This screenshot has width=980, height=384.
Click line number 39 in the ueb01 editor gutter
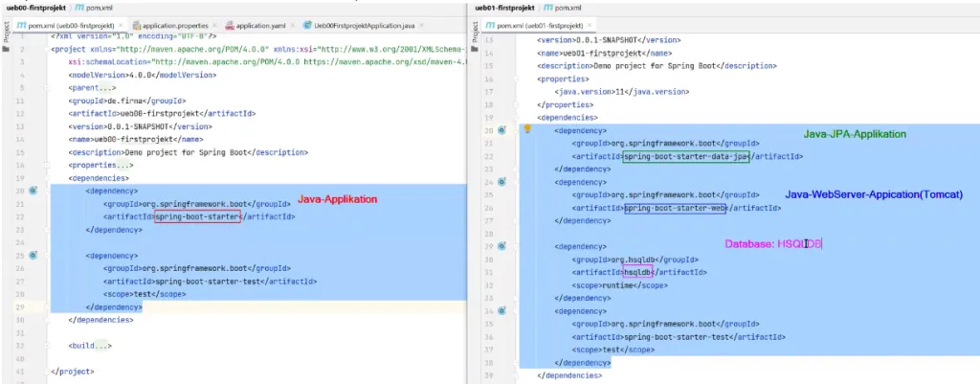[489, 375]
